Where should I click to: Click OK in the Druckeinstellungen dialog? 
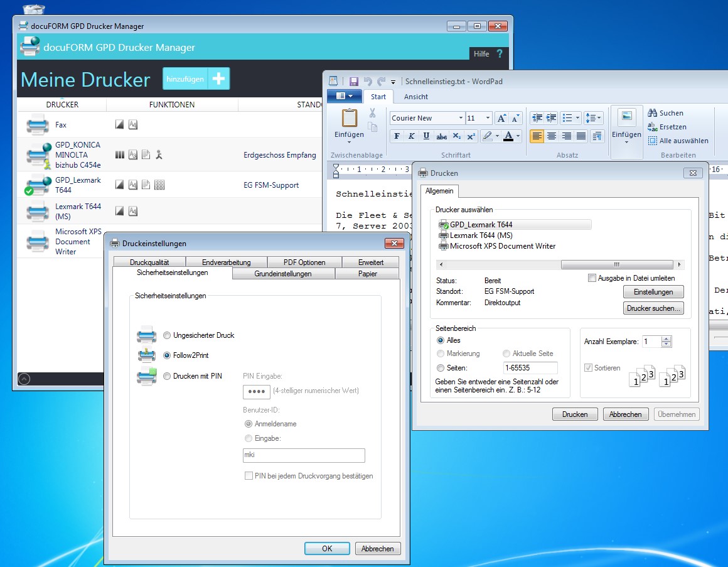coord(327,548)
